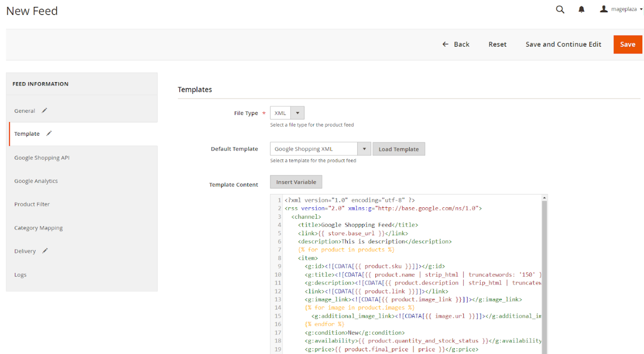Open the Google Analytics tab
The image size is (644, 354).
[36, 181]
